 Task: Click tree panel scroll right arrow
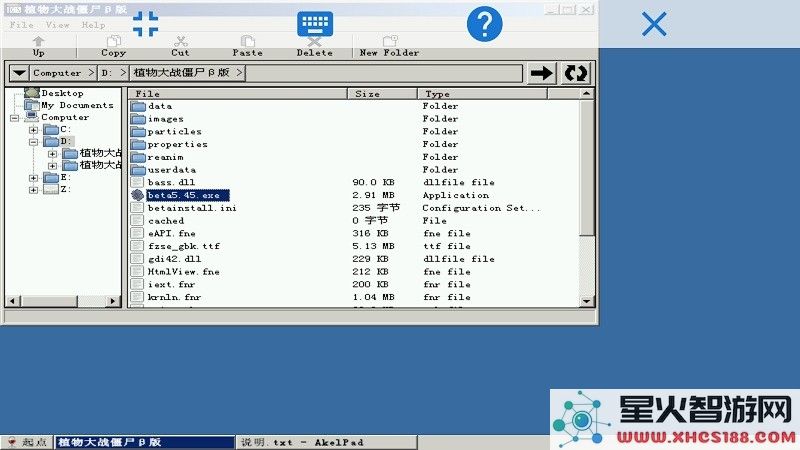(x=113, y=301)
